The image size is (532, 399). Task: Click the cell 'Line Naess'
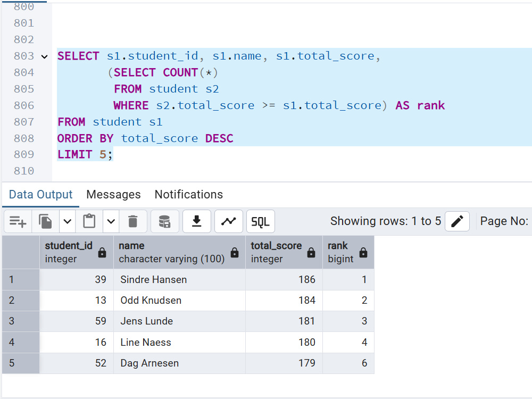(x=179, y=342)
